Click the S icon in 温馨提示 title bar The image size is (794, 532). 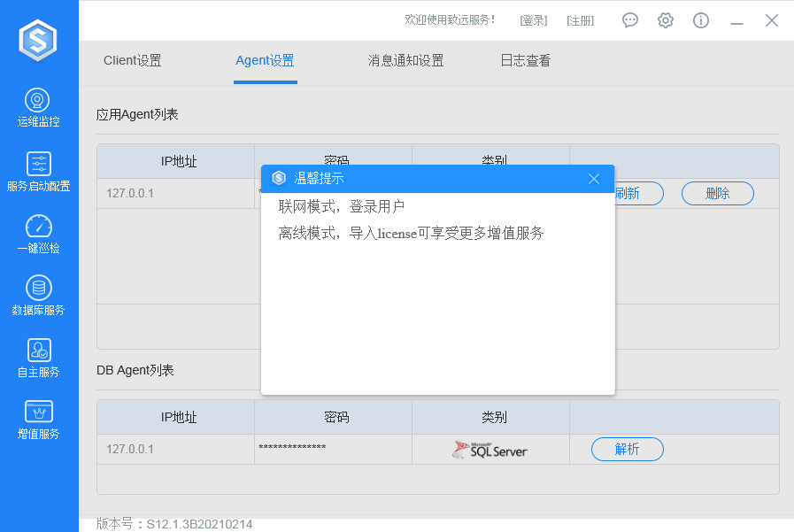click(279, 178)
